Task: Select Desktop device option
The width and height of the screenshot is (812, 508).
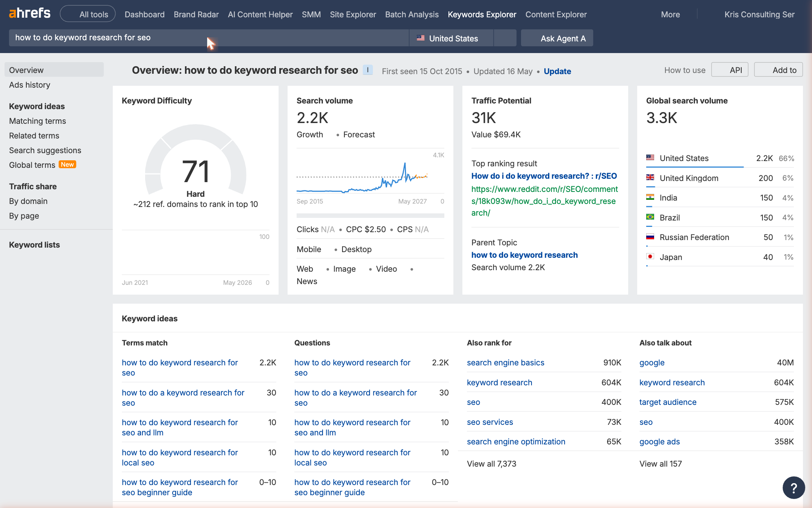Action: (x=356, y=249)
